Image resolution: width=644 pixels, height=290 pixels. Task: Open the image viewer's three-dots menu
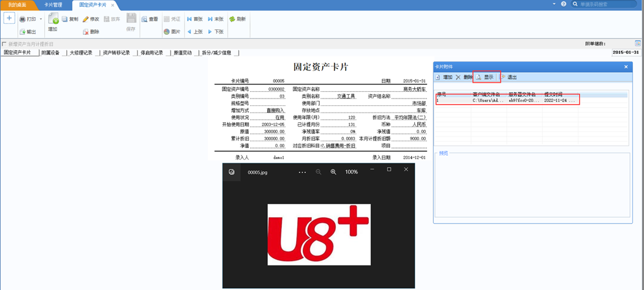click(302, 173)
